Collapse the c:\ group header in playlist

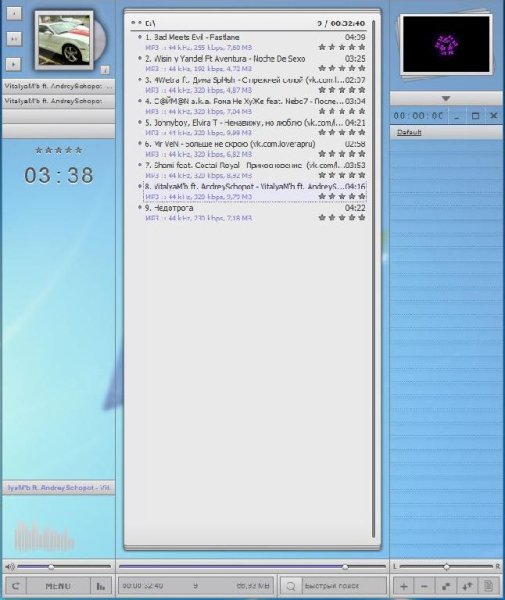tap(137, 23)
